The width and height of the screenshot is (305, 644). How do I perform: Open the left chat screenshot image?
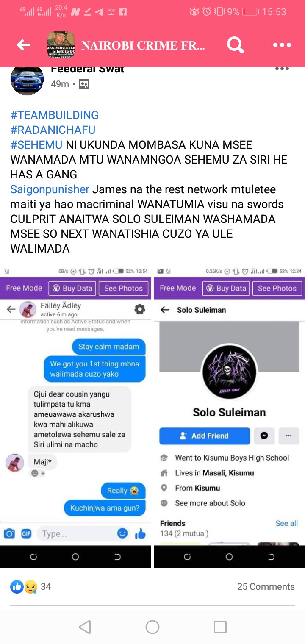click(75, 417)
